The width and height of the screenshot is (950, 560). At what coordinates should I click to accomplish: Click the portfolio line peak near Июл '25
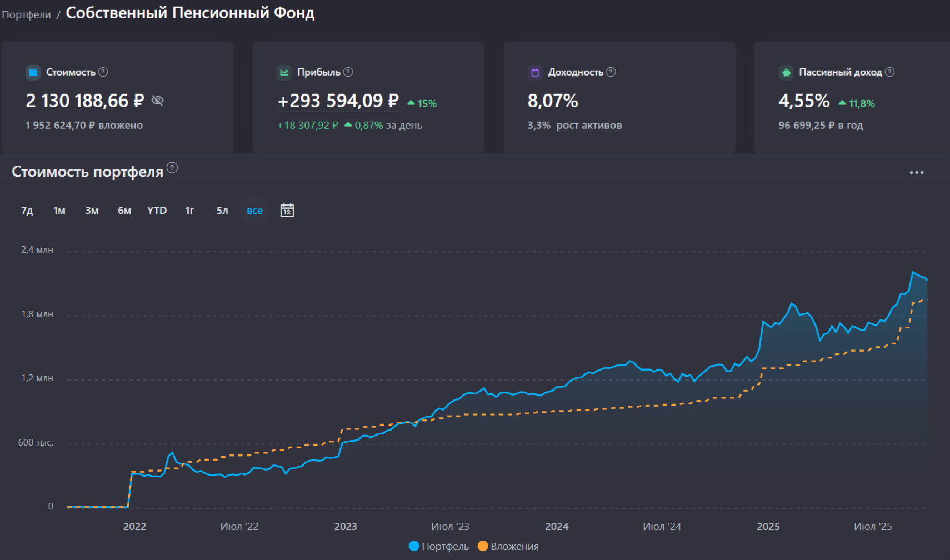[x=913, y=272]
